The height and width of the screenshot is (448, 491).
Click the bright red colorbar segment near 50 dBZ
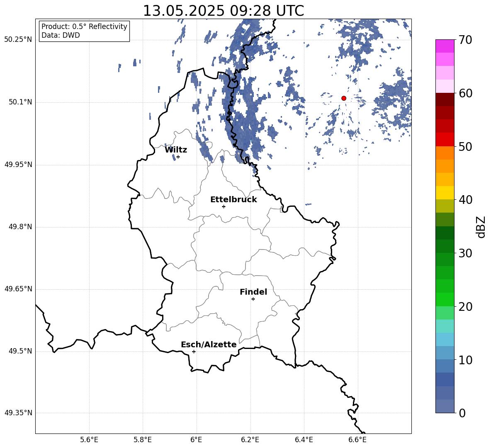coord(445,140)
